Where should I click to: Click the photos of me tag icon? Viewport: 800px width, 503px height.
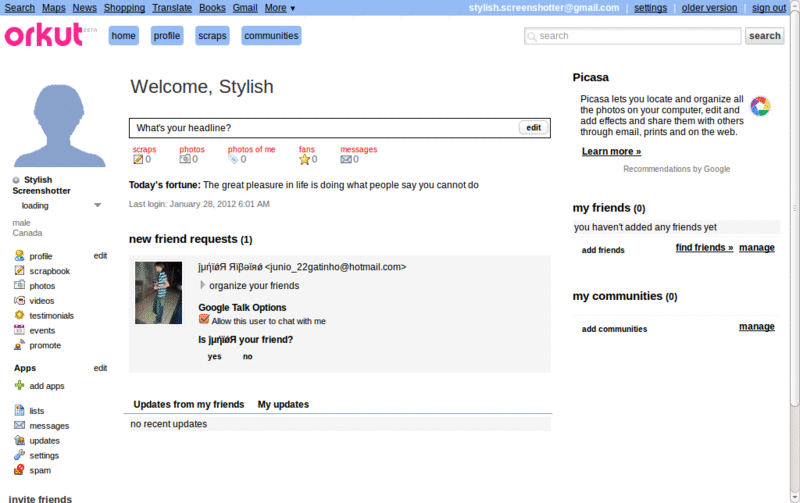(233, 159)
